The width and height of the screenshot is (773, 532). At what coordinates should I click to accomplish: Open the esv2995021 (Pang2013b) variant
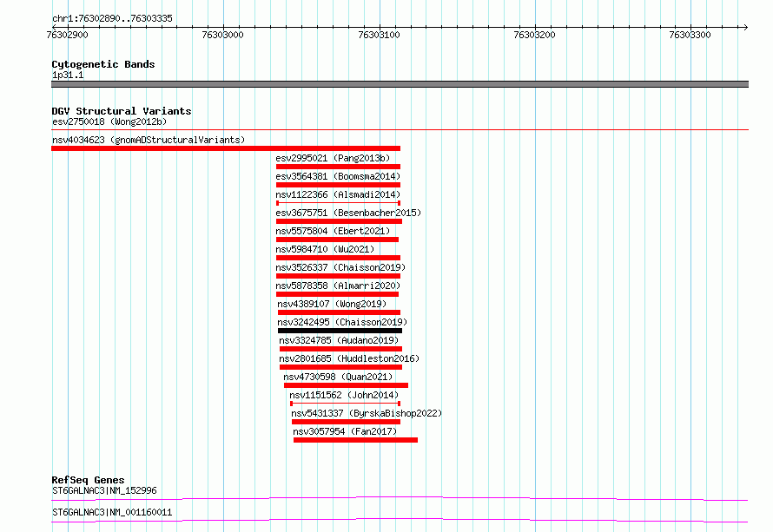click(333, 158)
